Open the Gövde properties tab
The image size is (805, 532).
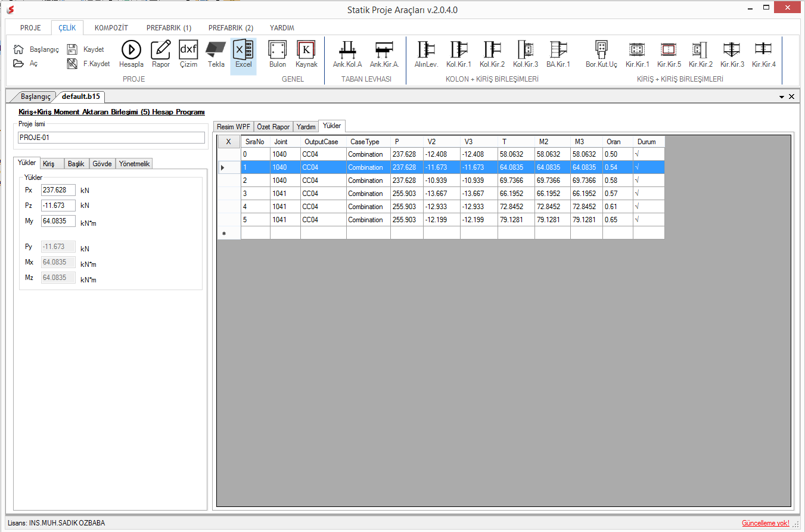(102, 163)
